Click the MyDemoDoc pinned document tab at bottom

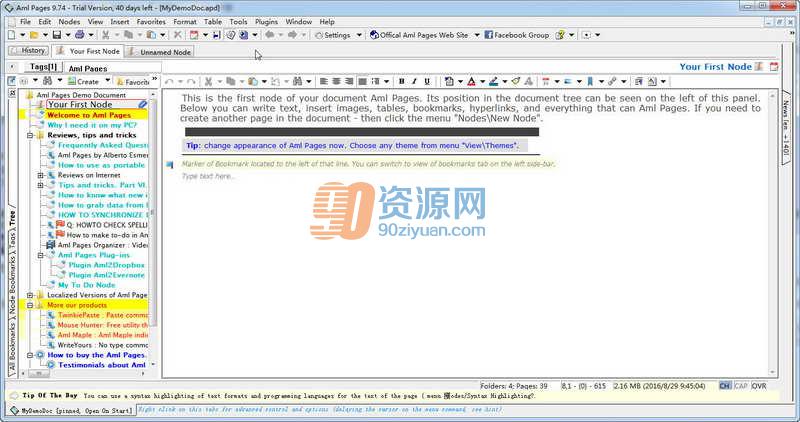coord(72,410)
